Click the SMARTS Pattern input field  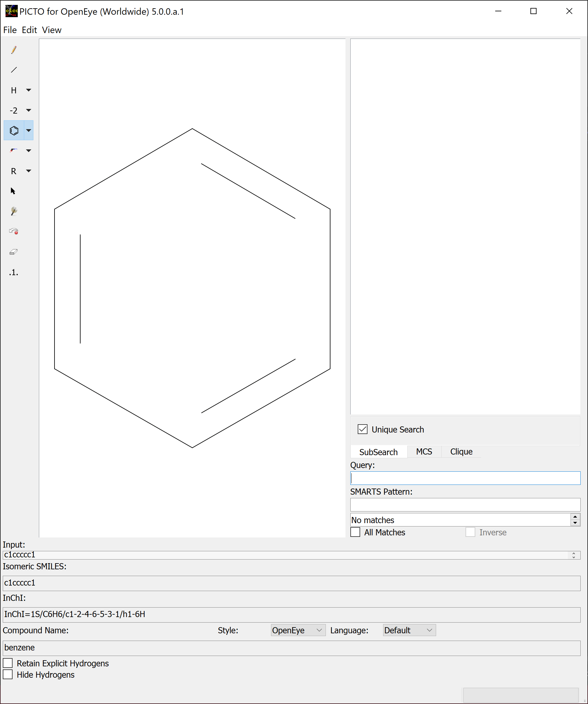tap(465, 505)
